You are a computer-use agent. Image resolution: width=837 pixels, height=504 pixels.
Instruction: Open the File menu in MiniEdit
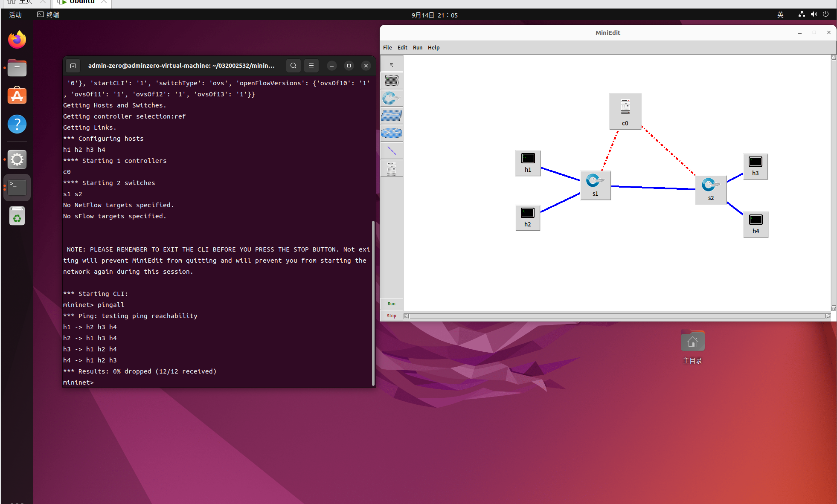[387, 47]
